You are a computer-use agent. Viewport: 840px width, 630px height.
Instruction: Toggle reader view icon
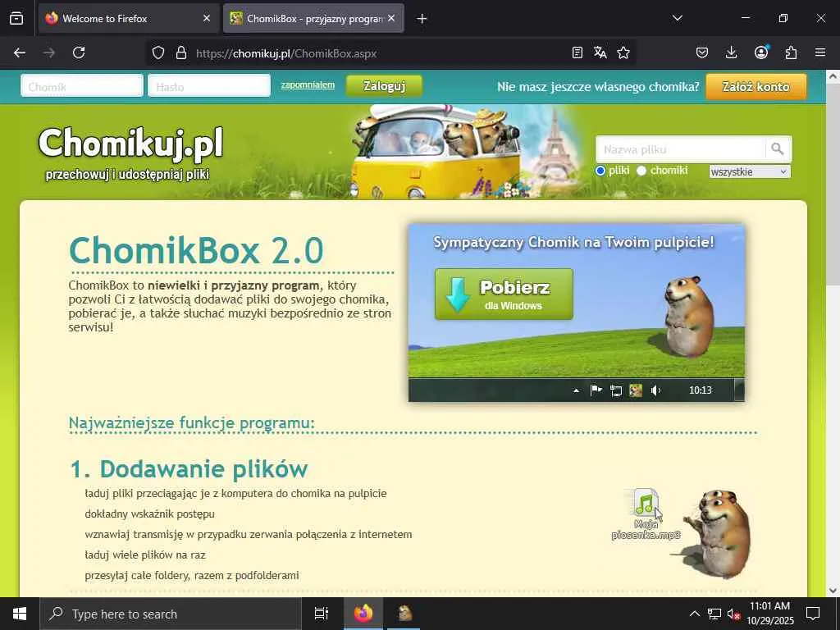click(x=577, y=52)
